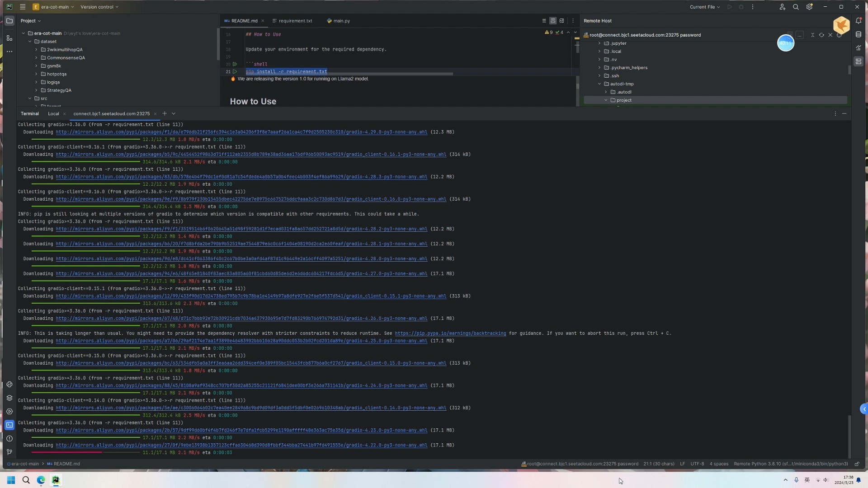This screenshot has height=488, width=868.
Task: Open the SciView chart icon
Action: click(859, 48)
